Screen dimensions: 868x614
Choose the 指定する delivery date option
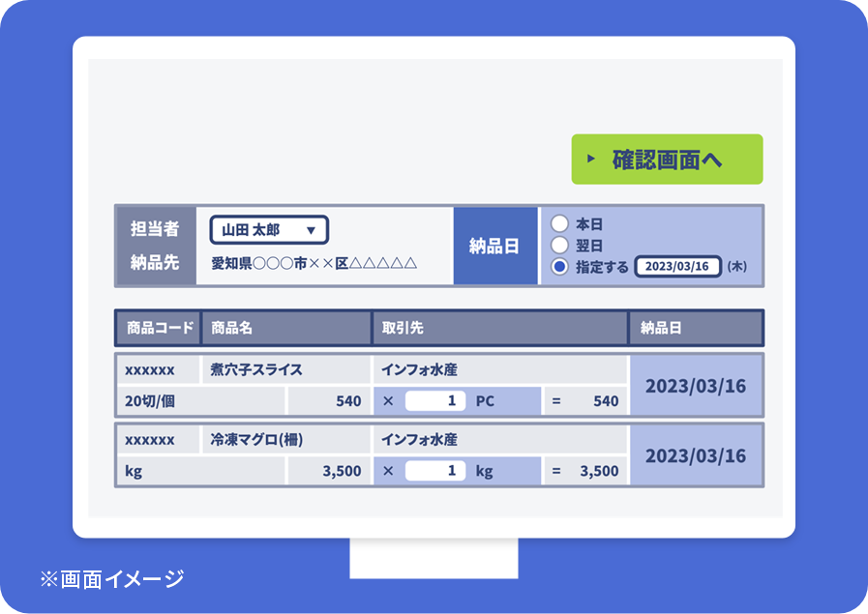pos(559,267)
